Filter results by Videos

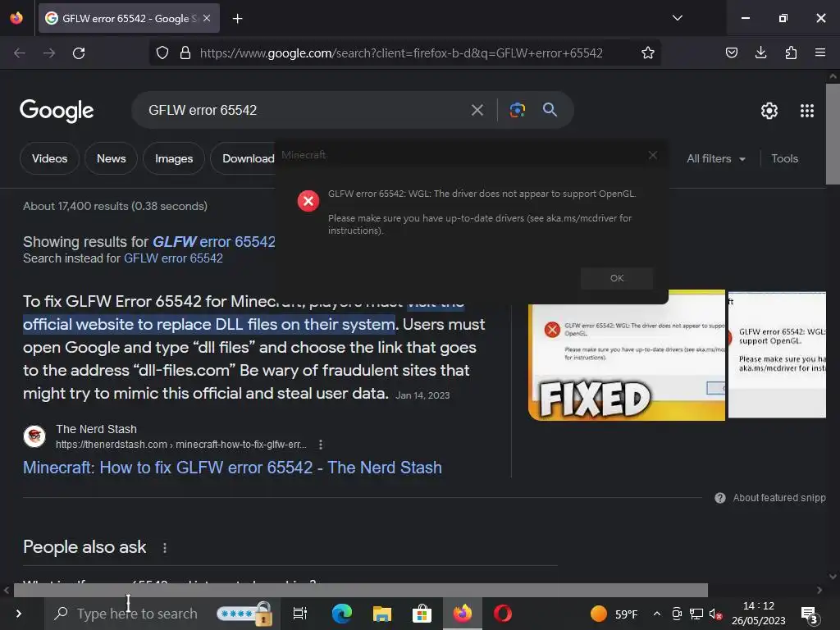pyautogui.click(x=49, y=158)
